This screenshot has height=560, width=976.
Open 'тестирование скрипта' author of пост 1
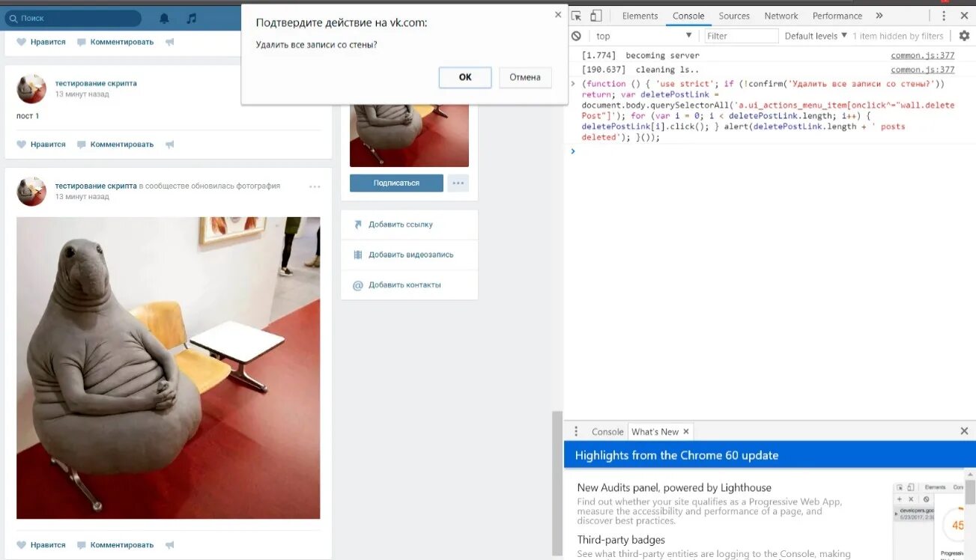[x=96, y=83]
